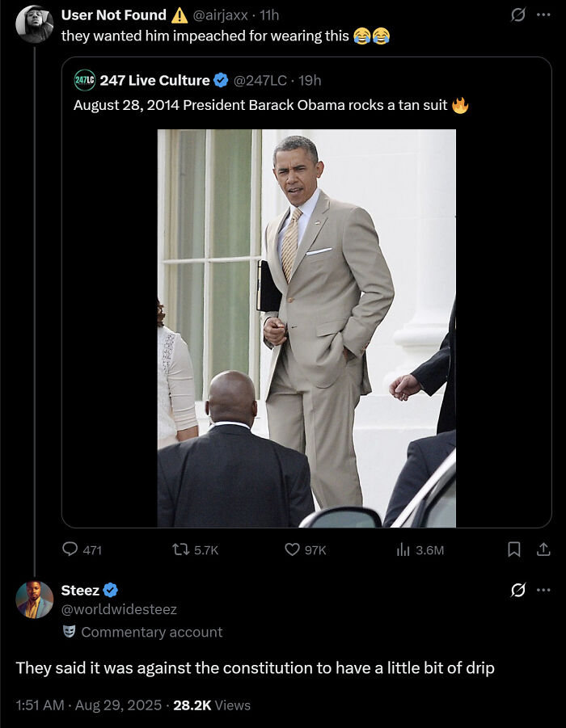Click User Not Found's profile avatar
The image size is (566, 728).
pos(32,19)
